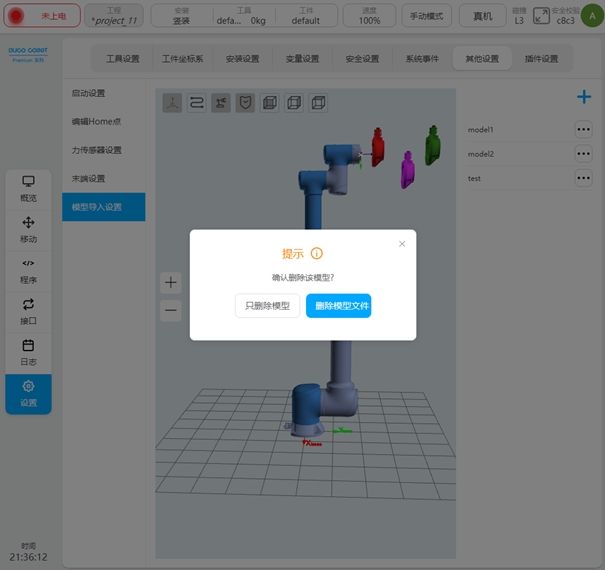Click the 速度 100% speed control

369,15
